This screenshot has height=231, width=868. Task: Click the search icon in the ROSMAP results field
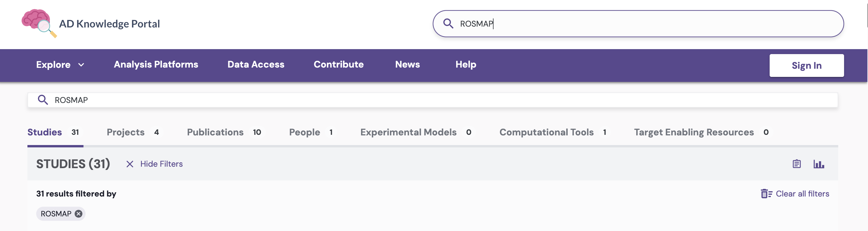tap(43, 100)
